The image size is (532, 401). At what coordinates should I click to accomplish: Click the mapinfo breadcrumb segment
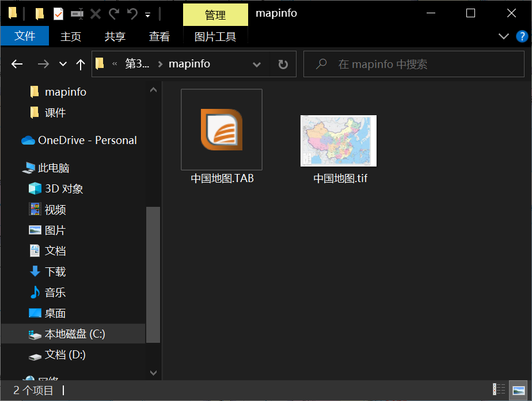[x=189, y=63]
